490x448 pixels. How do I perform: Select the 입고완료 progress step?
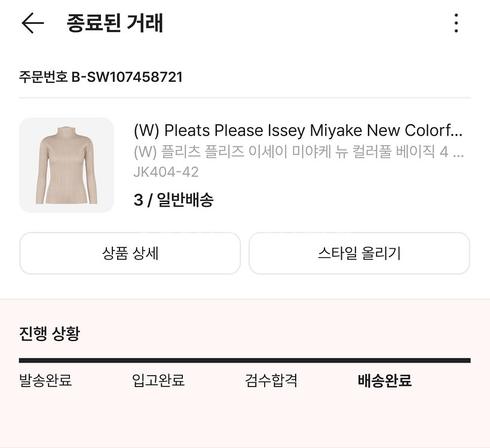(x=158, y=381)
